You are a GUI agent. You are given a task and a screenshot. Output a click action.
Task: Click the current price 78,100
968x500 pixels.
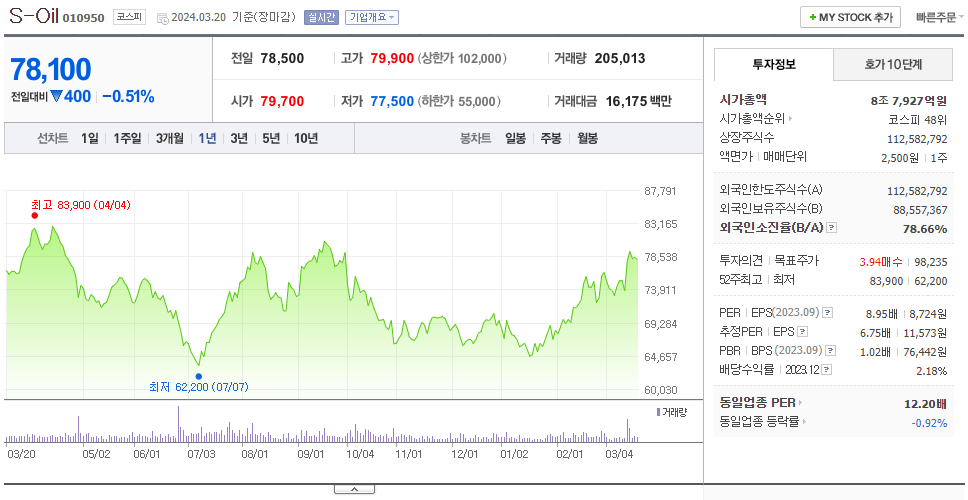[51, 69]
